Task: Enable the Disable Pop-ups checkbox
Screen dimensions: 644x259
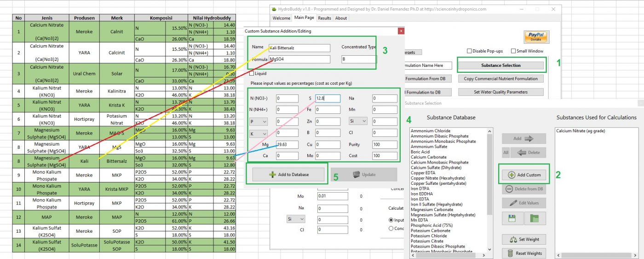Action: click(469, 51)
